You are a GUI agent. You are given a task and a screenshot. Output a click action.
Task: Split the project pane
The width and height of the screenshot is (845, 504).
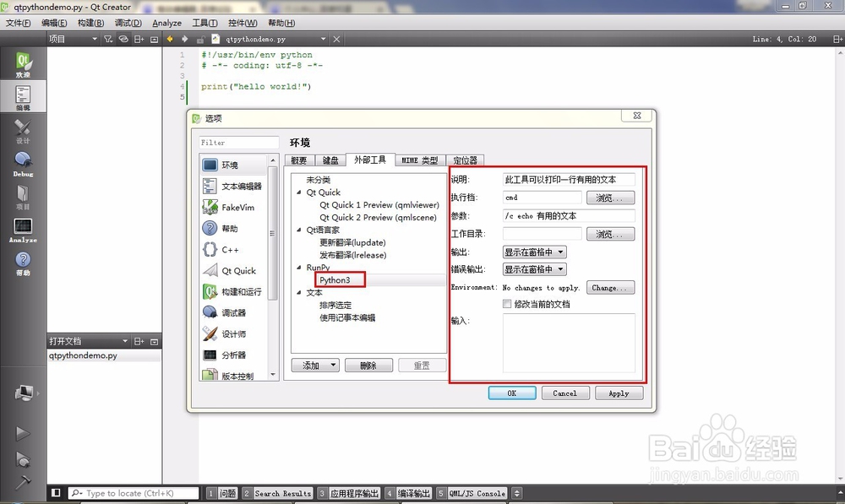tap(139, 39)
